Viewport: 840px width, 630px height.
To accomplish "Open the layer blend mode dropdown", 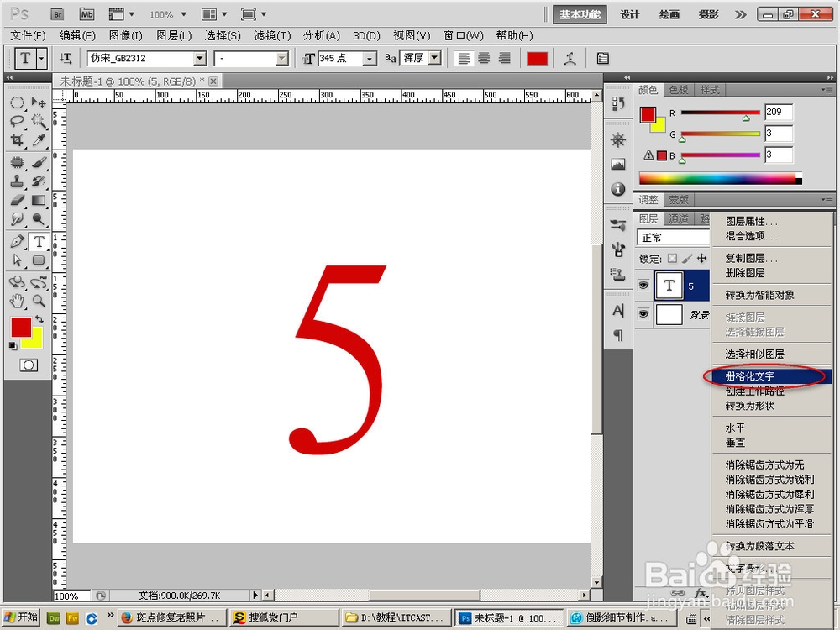I will [673, 238].
